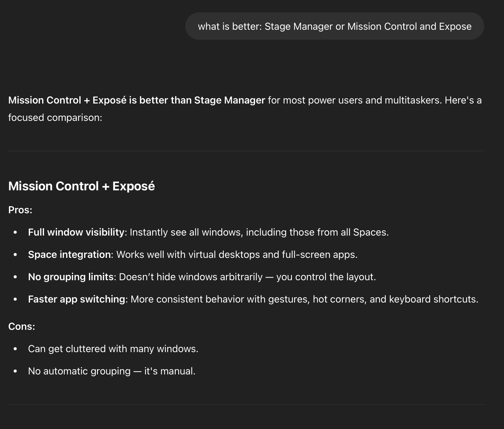Click the bold "Faster app switching" term
This screenshot has width=504, height=429.
[x=76, y=299]
